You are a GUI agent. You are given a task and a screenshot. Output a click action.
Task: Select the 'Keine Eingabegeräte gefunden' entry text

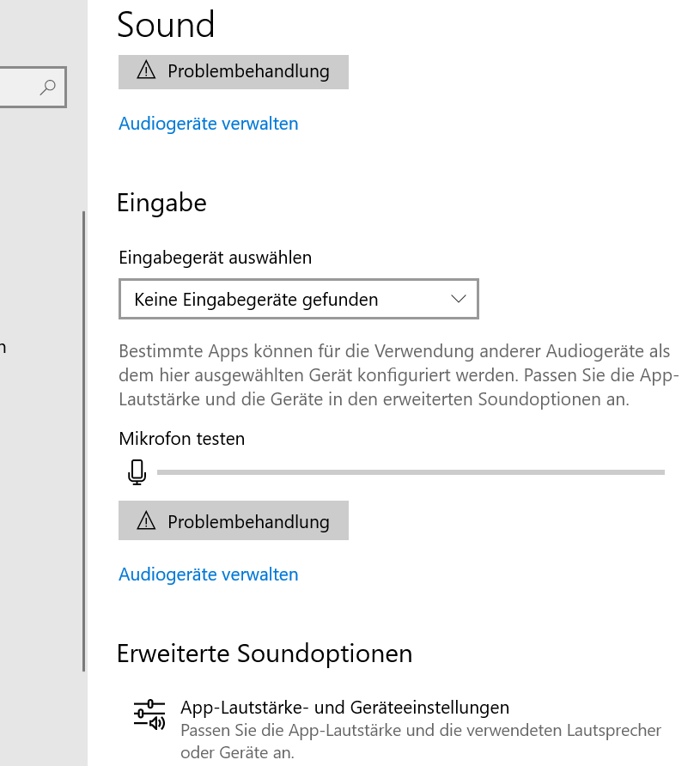pos(256,300)
